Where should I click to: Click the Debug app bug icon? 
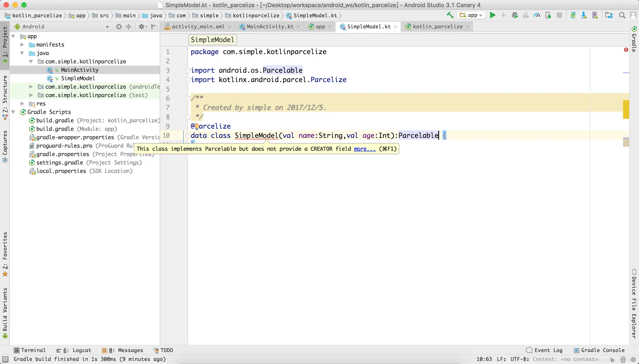[515, 15]
